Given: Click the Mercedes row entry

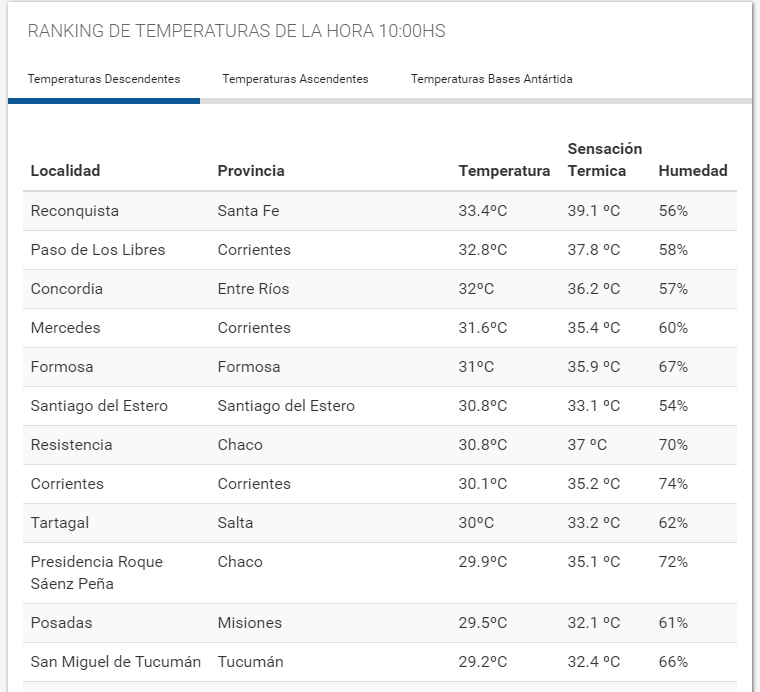Looking at the screenshot, I should tap(66, 328).
